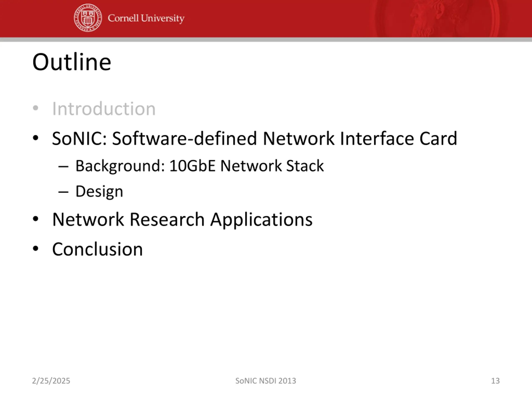Select the Conclusion bullet text
532x399 pixels.
97,249
